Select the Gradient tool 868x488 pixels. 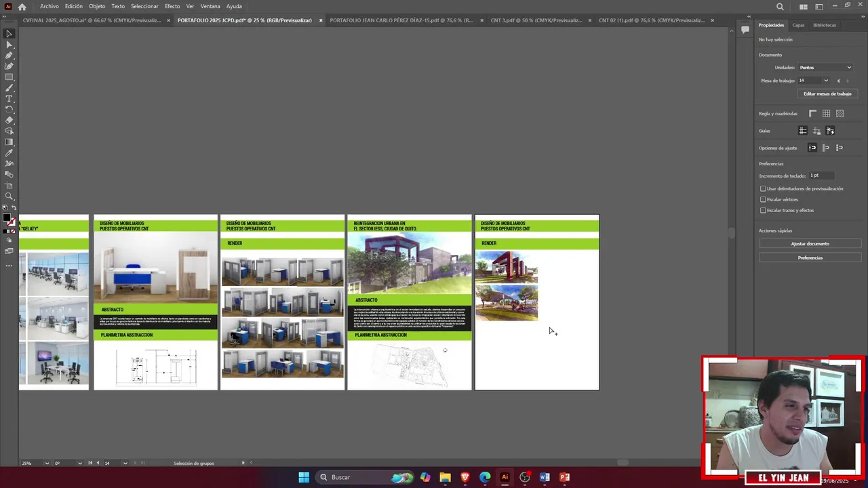(x=9, y=142)
